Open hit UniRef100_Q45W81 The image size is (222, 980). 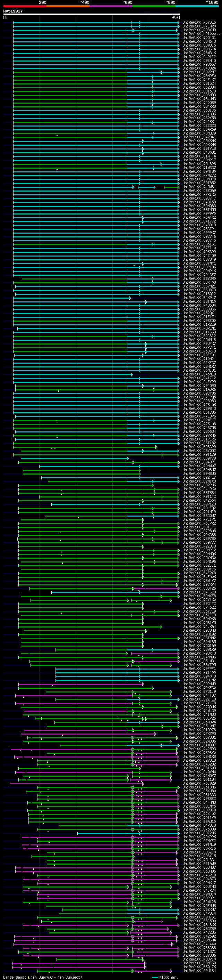[x=199, y=187]
